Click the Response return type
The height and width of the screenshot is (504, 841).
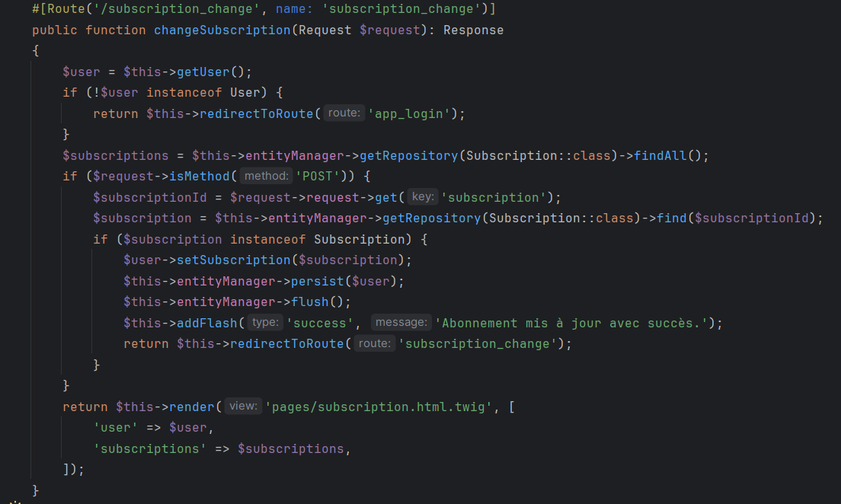473,30
